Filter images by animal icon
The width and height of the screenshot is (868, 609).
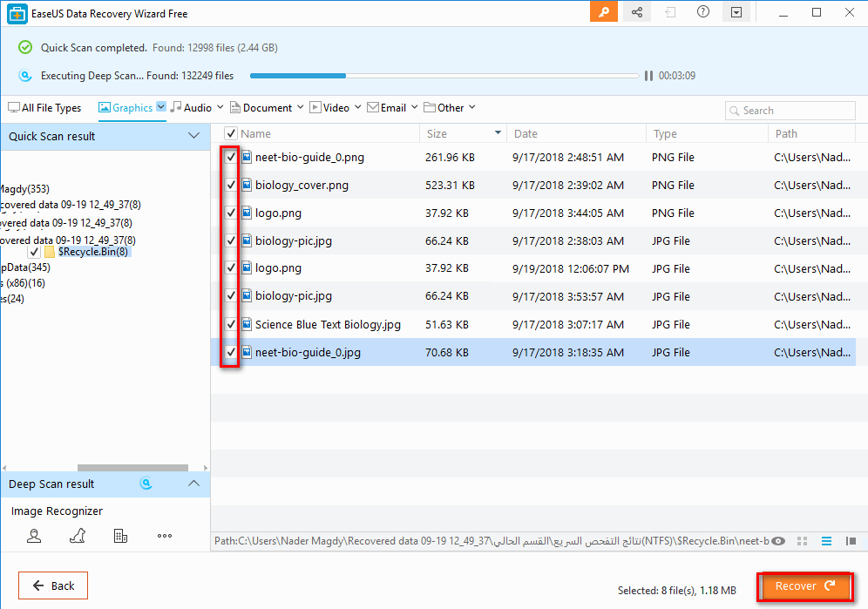coord(78,536)
